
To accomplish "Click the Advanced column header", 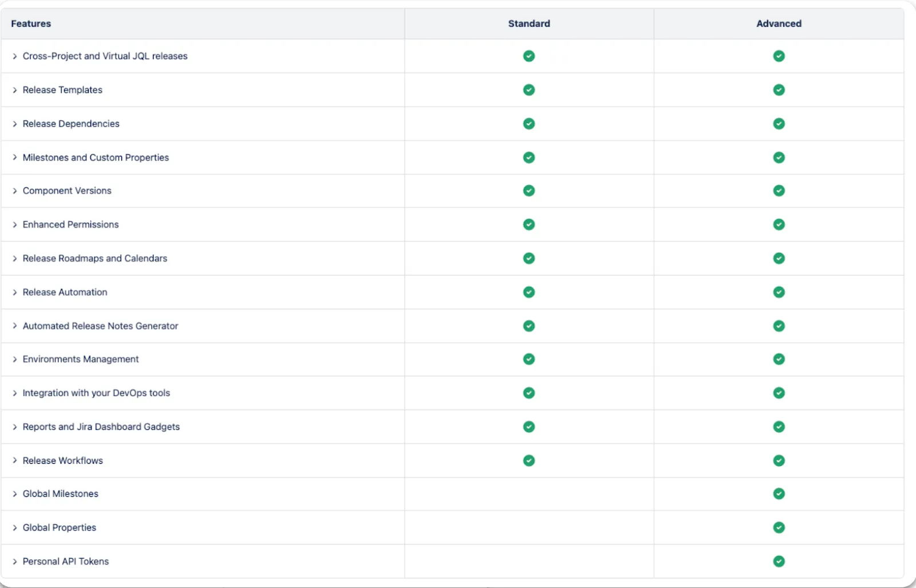I will tap(779, 23).
